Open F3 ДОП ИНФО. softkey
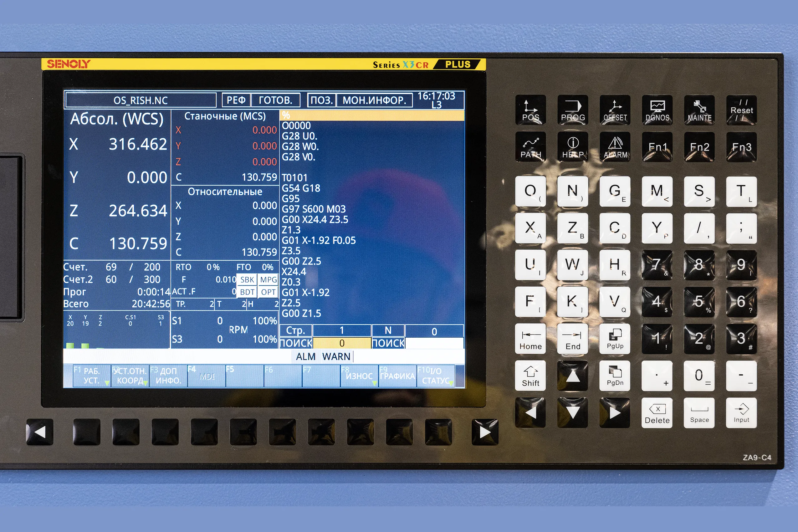The width and height of the screenshot is (798, 532). click(168, 376)
